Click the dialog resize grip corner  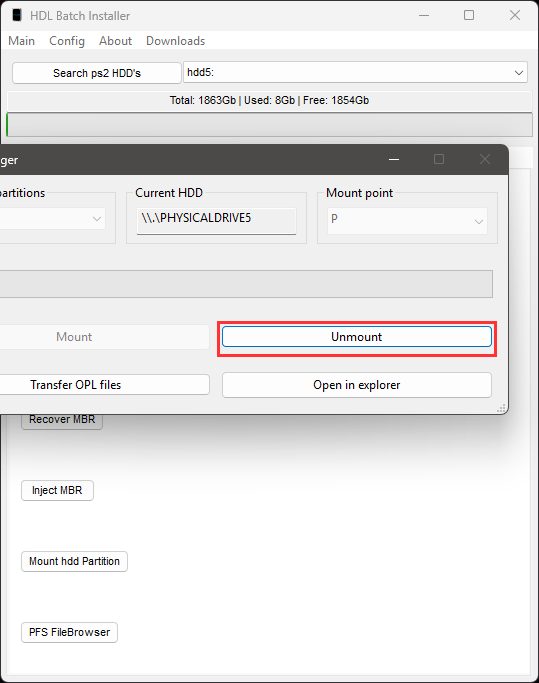pos(502,409)
